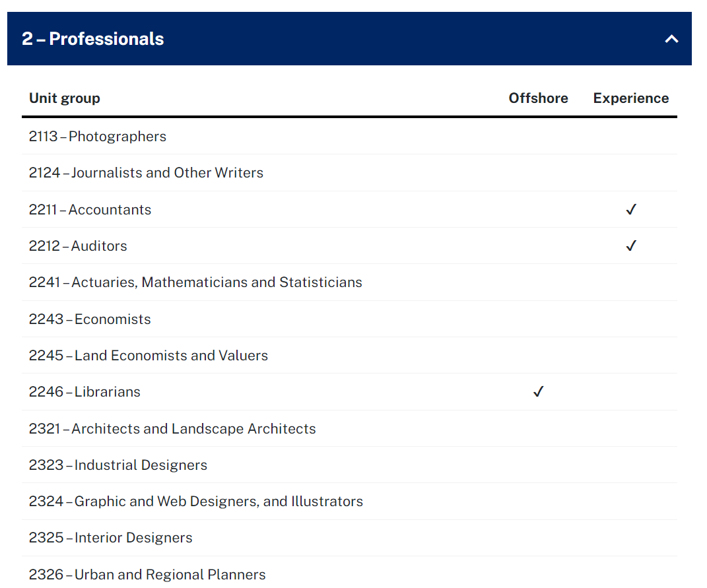Click the Experience checkmark for Auditors
The image size is (707, 588).
coord(631,246)
